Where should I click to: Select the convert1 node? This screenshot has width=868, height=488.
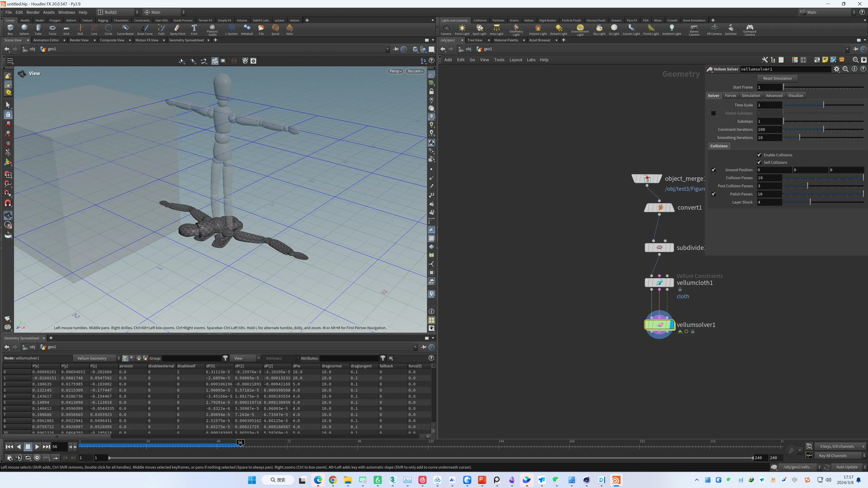point(659,207)
